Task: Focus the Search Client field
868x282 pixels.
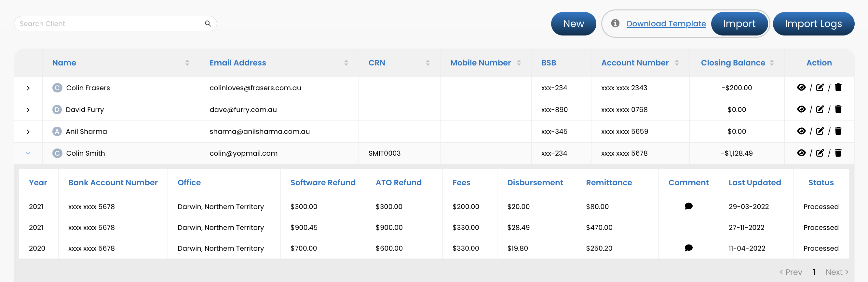Action: [115, 24]
